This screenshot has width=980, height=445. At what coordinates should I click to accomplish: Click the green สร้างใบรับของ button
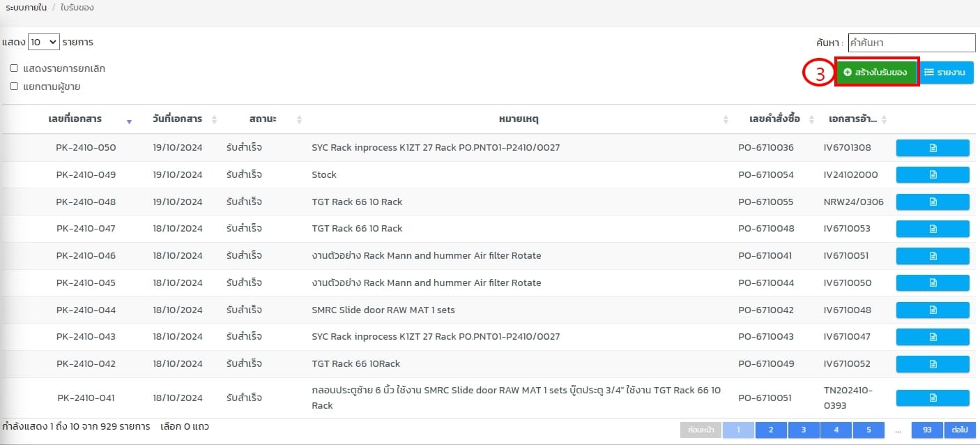pos(875,73)
